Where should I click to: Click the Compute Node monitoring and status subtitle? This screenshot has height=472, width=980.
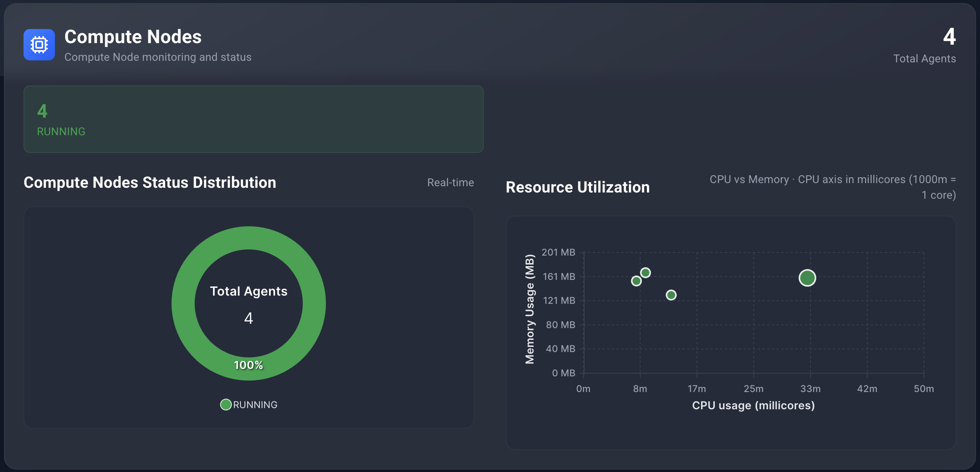coord(158,57)
